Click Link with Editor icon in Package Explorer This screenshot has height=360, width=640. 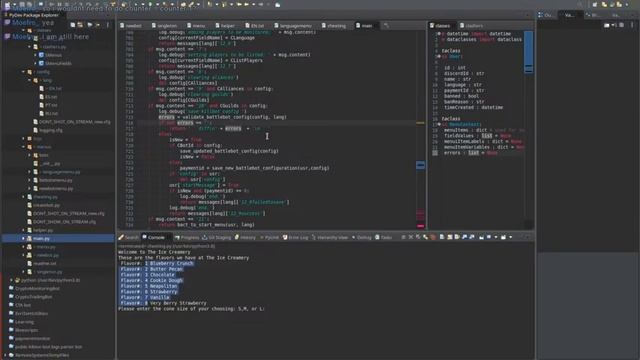click(81, 25)
